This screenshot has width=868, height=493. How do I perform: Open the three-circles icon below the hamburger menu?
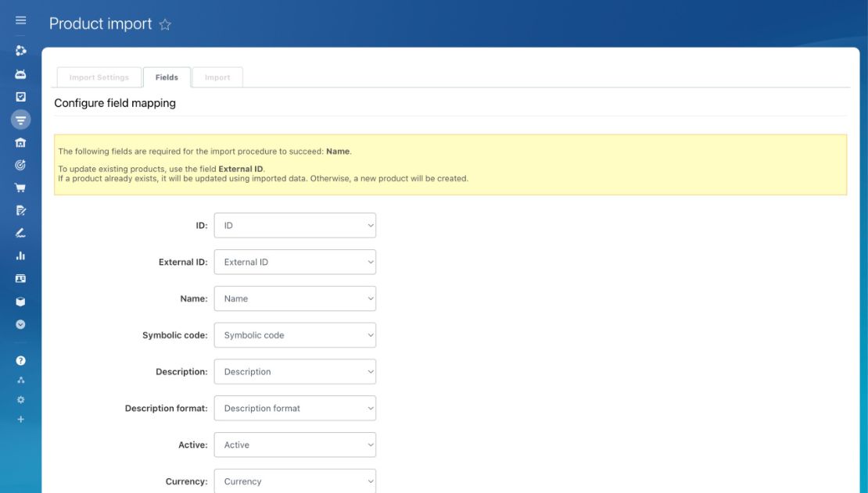pos(20,51)
